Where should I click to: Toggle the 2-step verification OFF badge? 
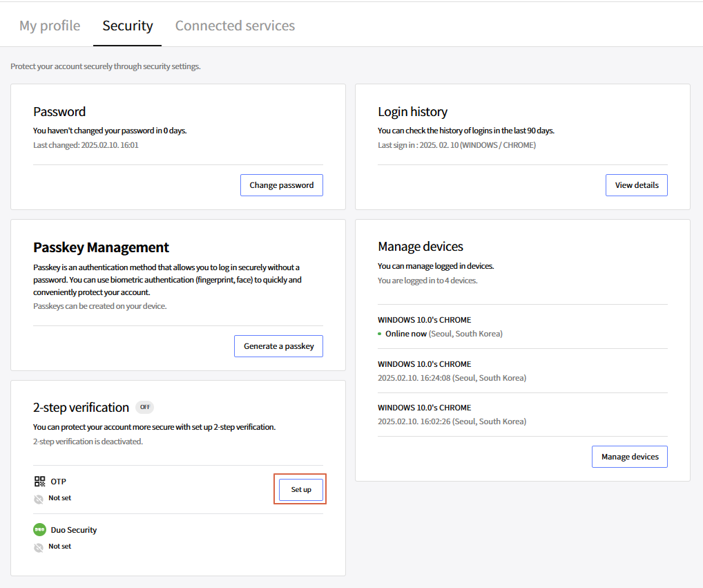[145, 407]
